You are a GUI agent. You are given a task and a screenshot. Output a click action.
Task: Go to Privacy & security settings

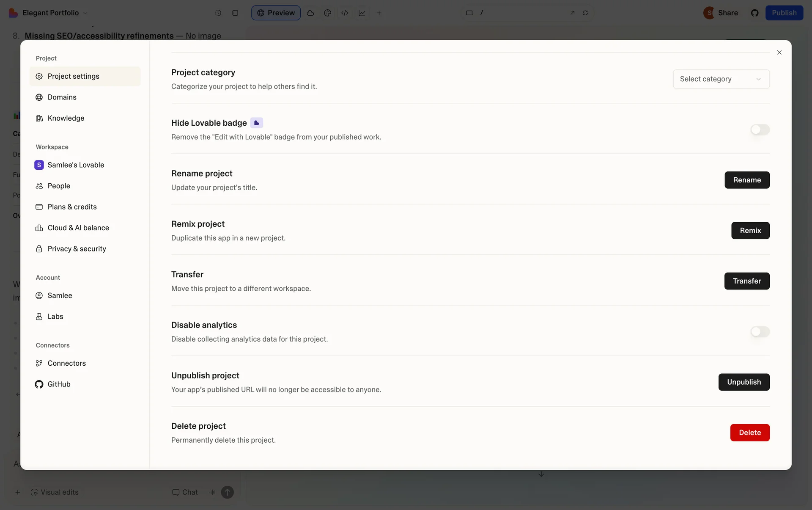click(77, 249)
